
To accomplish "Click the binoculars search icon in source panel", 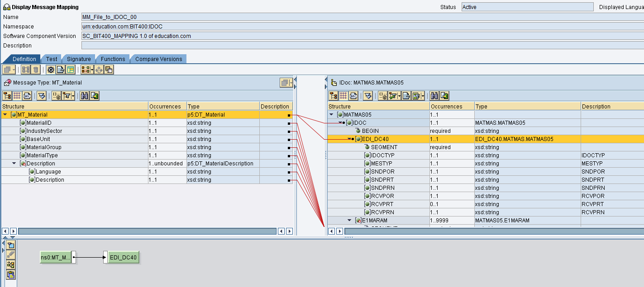I will tap(84, 96).
